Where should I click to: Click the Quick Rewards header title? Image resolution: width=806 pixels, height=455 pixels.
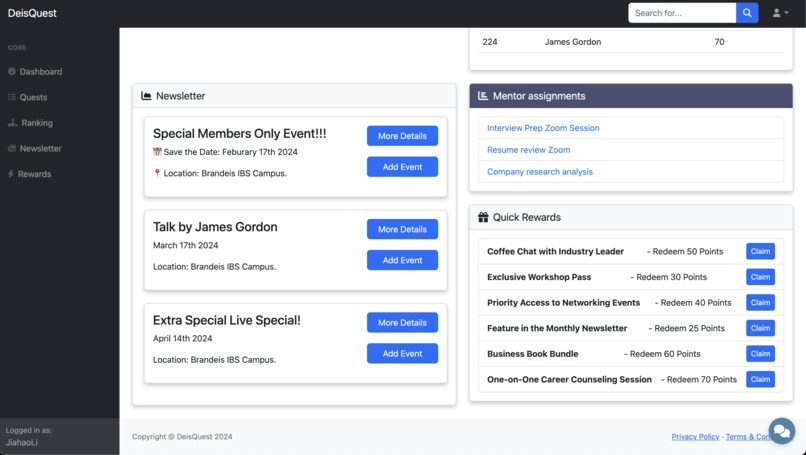pos(527,217)
